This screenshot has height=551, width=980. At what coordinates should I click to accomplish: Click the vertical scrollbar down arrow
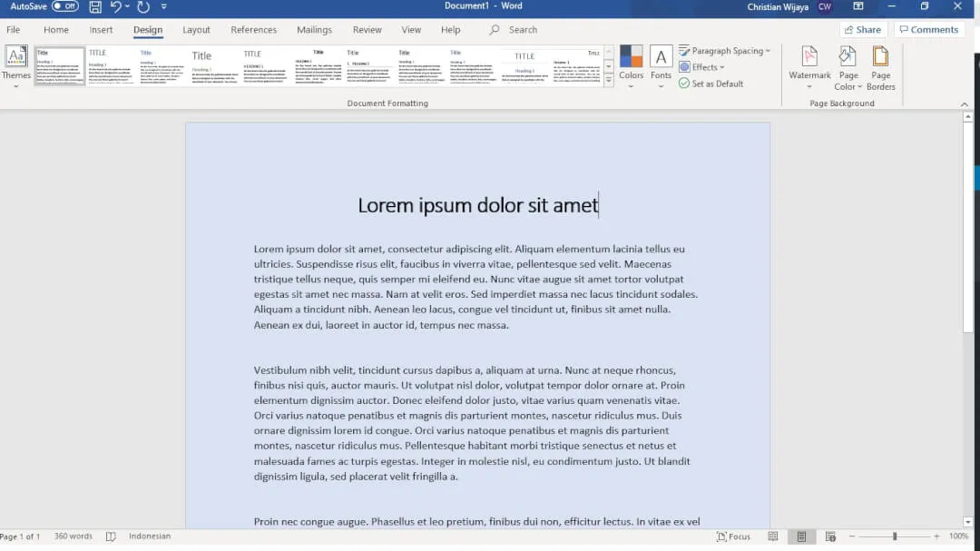tap(967, 522)
